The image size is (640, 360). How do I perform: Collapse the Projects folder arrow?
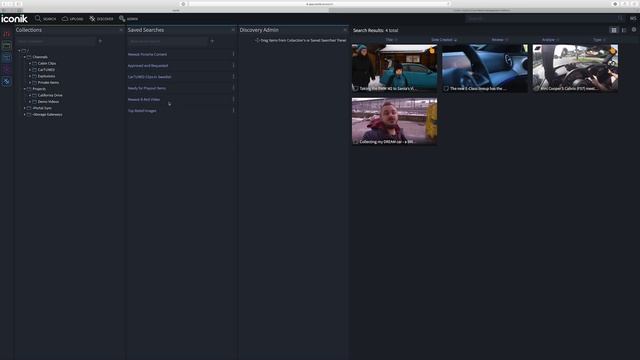[x=24, y=89]
